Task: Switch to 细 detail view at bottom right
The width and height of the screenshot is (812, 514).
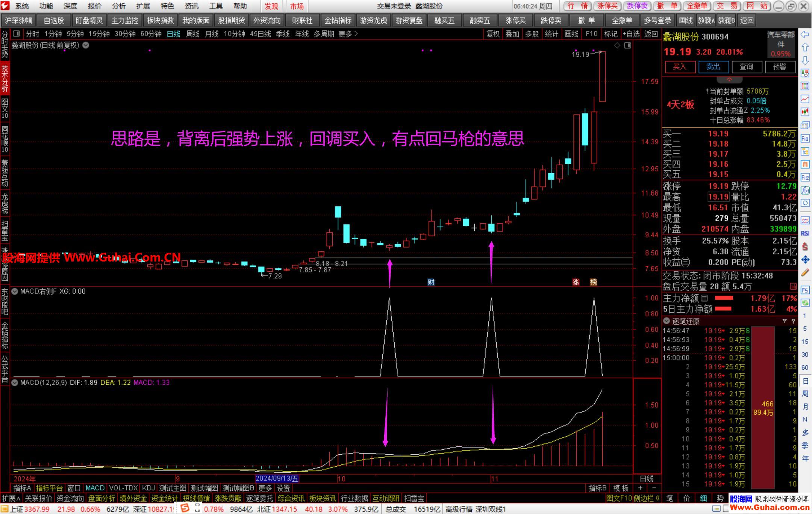Action: (703, 498)
